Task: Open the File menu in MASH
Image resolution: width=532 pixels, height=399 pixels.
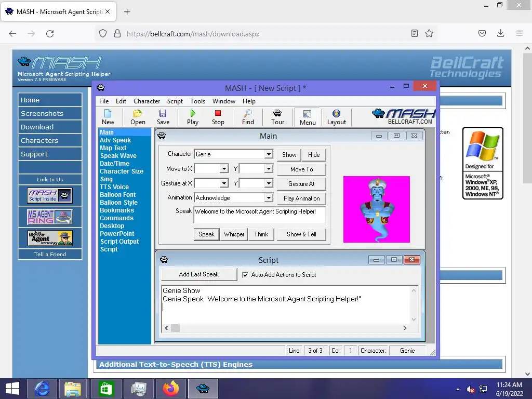Action: coord(104,101)
